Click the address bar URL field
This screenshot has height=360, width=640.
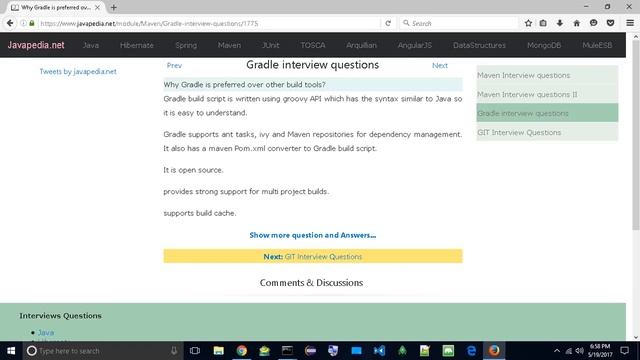(x=208, y=23)
